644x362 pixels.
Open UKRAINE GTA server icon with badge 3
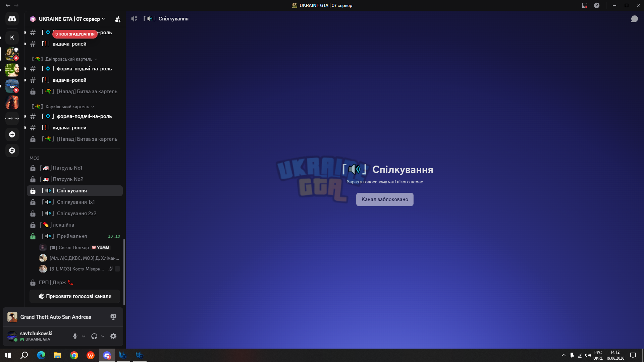[x=12, y=54]
